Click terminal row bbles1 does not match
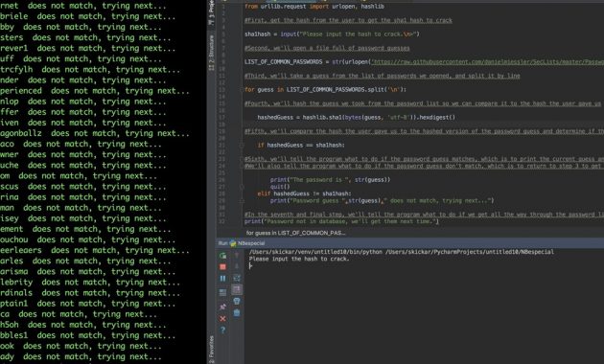This screenshot has width=604, height=364. coord(88,335)
